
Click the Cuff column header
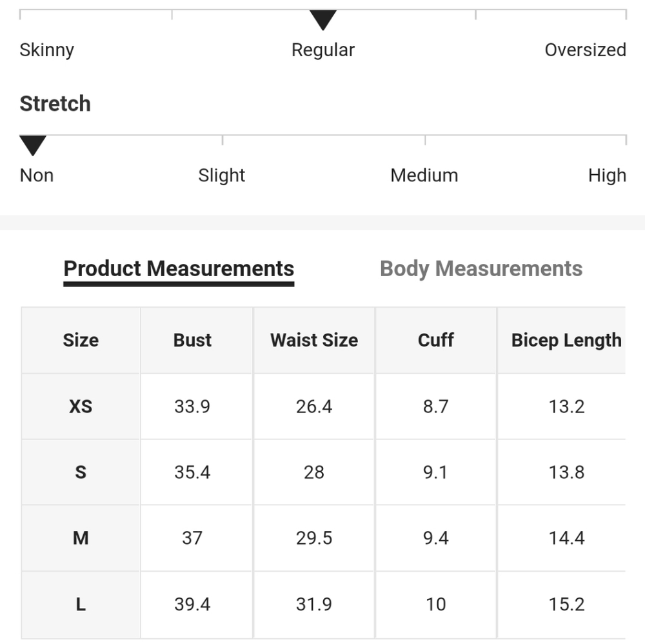(x=436, y=340)
